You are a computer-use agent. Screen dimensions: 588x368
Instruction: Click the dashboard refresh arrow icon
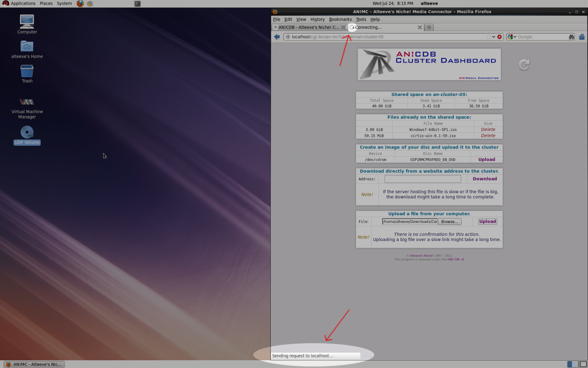tap(524, 65)
